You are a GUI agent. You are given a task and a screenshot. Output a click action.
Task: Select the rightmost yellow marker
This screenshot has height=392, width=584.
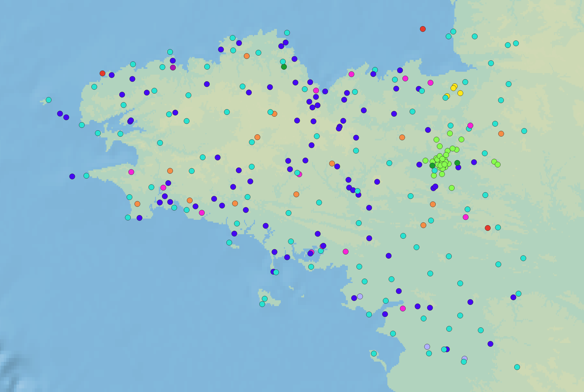[x=460, y=93]
